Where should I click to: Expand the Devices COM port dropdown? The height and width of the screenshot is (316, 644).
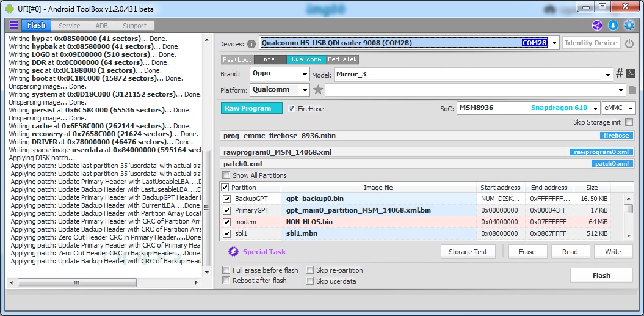(x=554, y=43)
